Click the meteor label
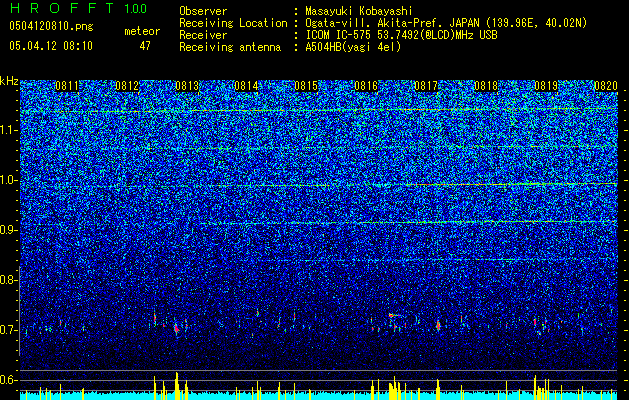The height and width of the screenshot is (400, 629). point(142,31)
